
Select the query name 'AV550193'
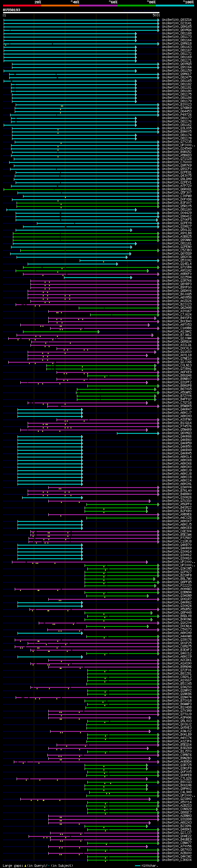[x=11, y=10]
